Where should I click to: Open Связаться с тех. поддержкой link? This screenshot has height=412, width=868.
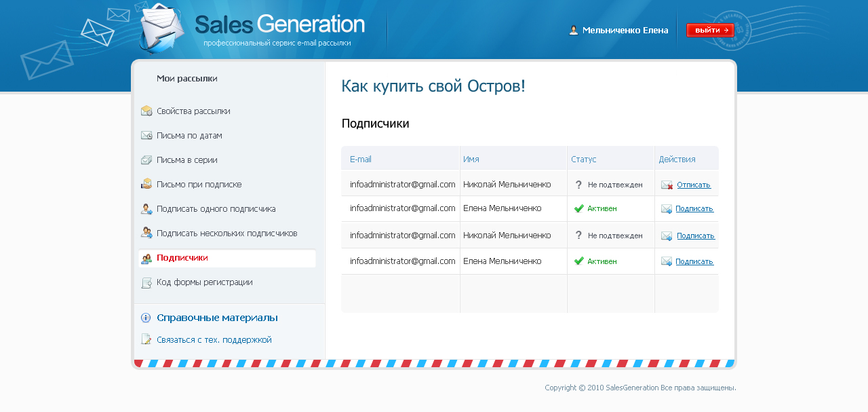pyautogui.click(x=214, y=339)
